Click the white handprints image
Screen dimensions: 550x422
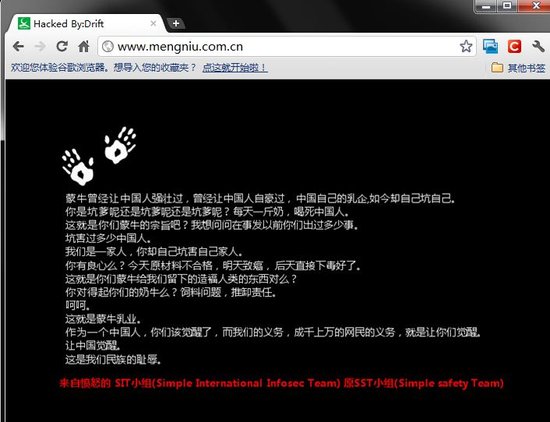click(x=99, y=156)
